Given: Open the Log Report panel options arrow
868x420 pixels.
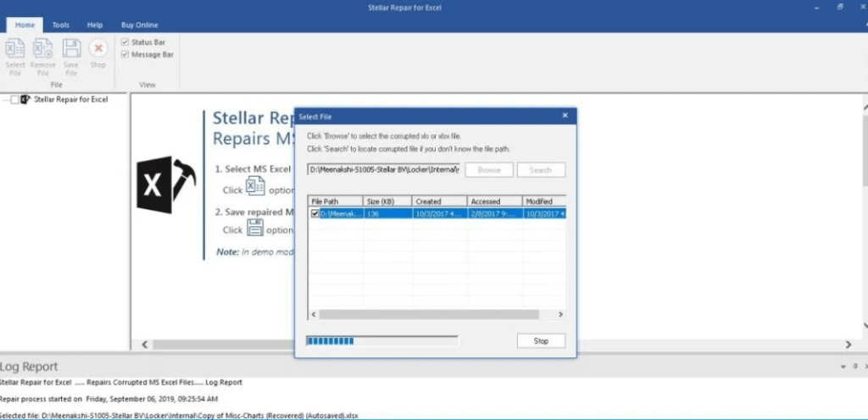Looking at the screenshot, I should click(843, 366).
